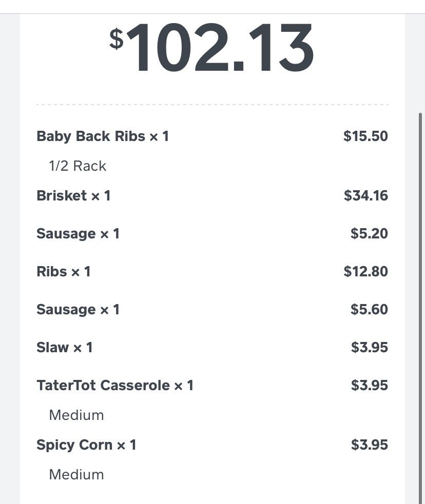Click the $34.16 Brisket price
The image size is (425, 504).
[x=365, y=196]
